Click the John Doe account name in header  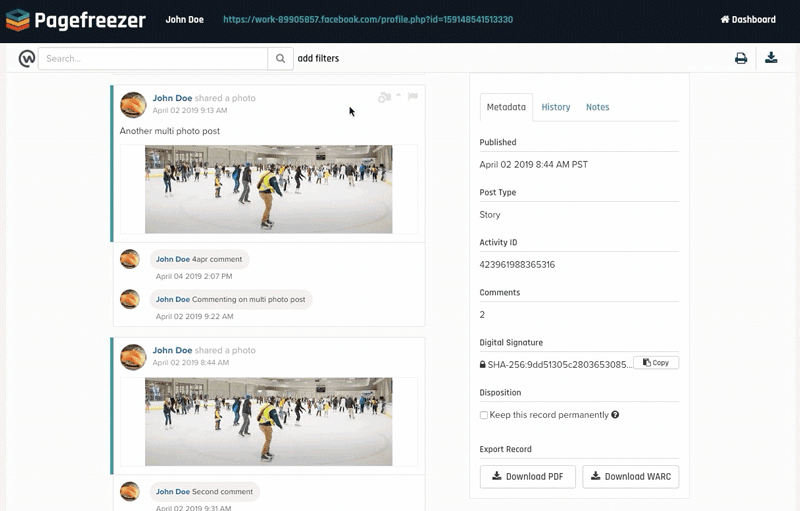(185, 19)
